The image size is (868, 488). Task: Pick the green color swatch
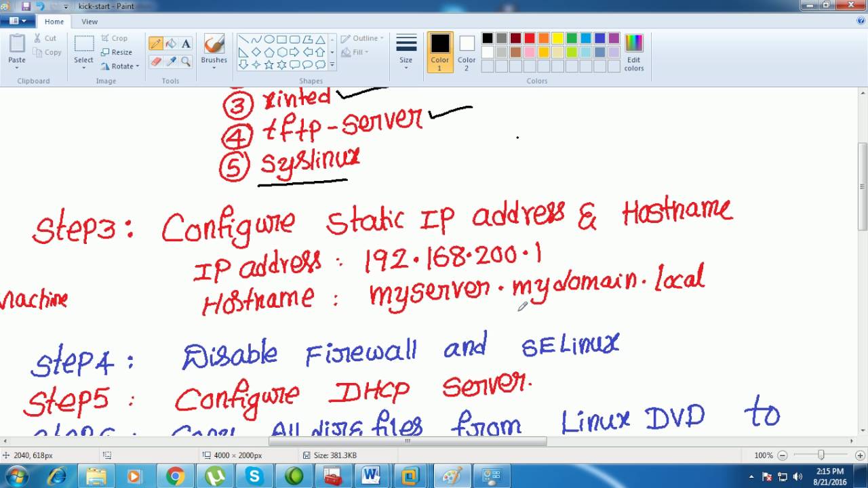(x=572, y=39)
